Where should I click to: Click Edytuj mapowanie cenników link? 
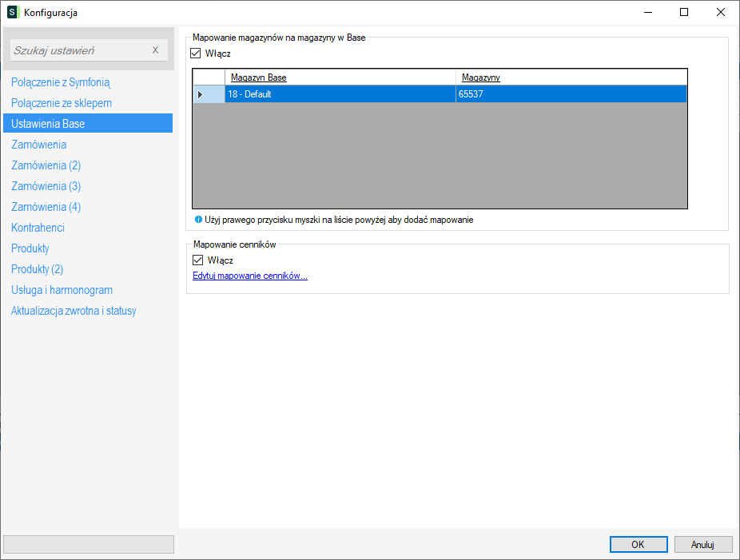pos(250,276)
